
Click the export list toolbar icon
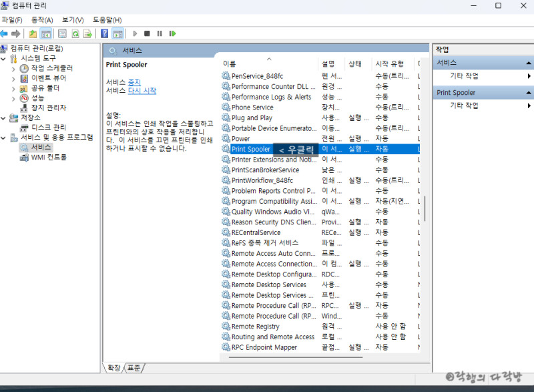[88, 33]
